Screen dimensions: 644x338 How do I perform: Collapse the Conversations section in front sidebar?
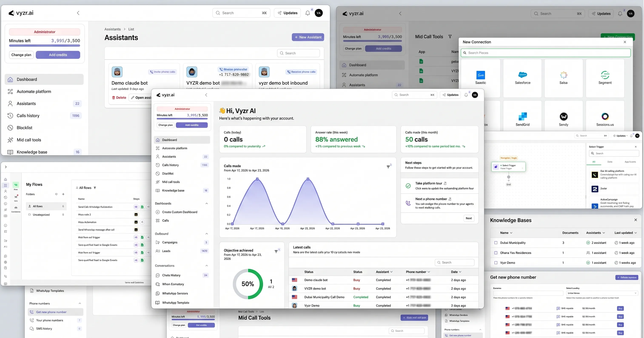(x=207, y=266)
